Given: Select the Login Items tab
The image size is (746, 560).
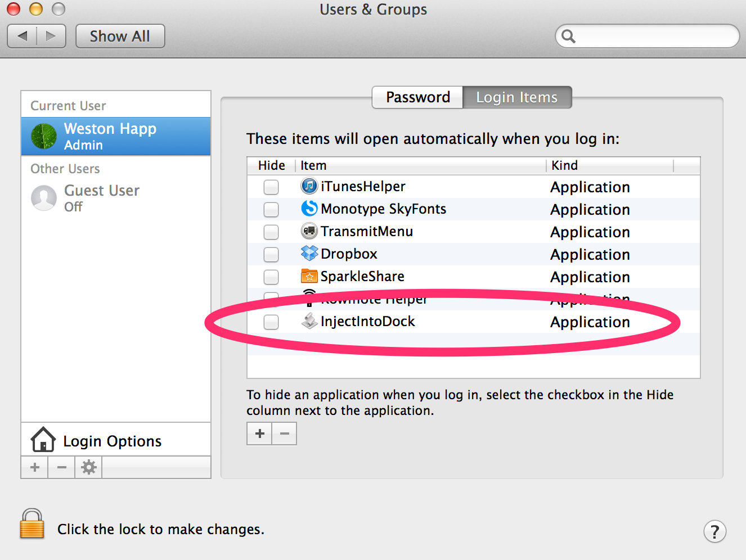Looking at the screenshot, I should [x=517, y=97].
